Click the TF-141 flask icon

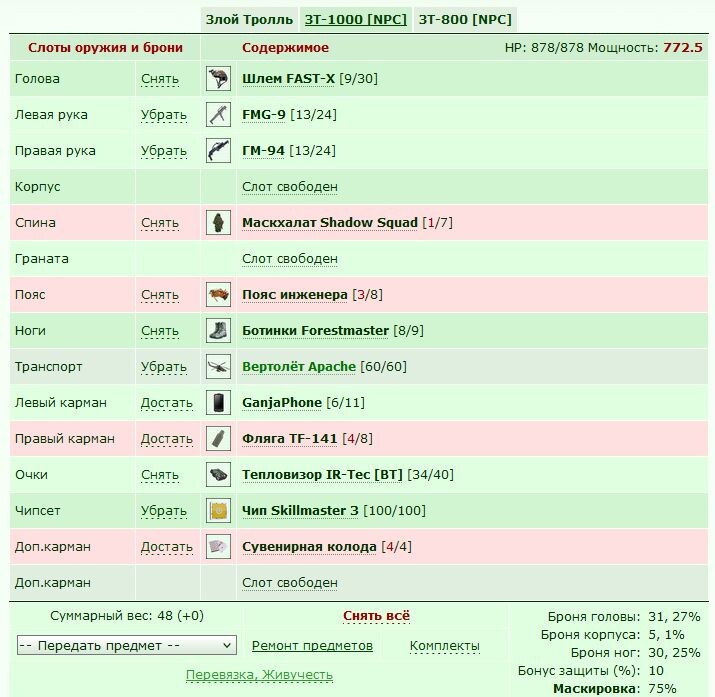pyautogui.click(x=218, y=439)
